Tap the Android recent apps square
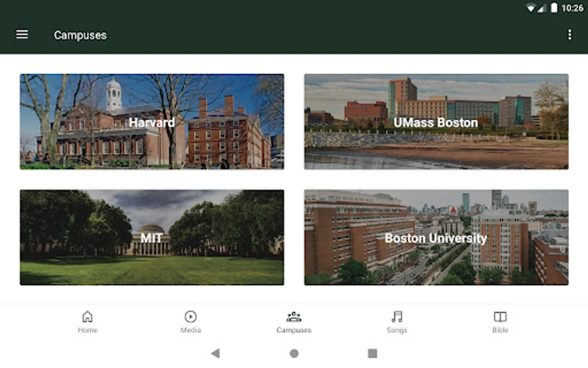This screenshot has height=368, width=588. (372, 353)
